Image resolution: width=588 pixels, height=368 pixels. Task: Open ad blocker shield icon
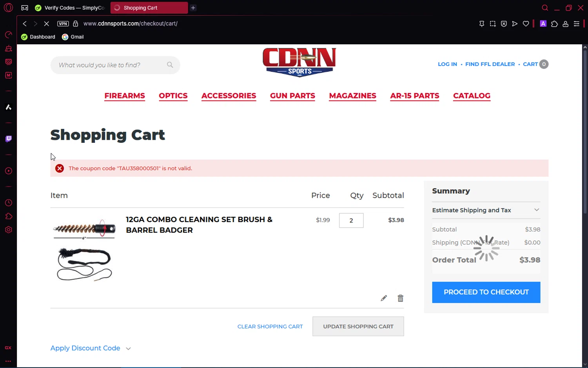click(x=504, y=24)
